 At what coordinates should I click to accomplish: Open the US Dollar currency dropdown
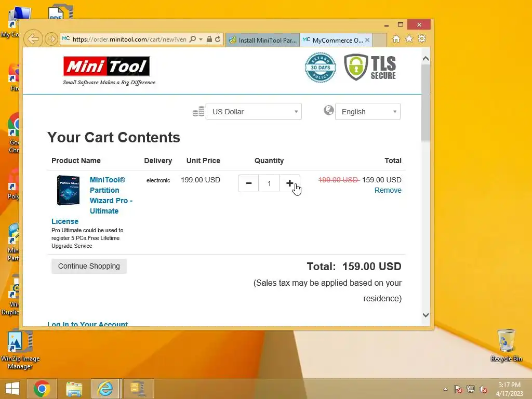coord(254,112)
